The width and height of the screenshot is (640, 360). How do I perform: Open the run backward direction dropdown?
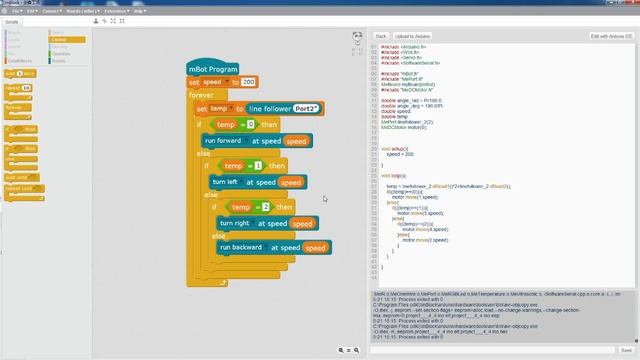(x=266, y=247)
